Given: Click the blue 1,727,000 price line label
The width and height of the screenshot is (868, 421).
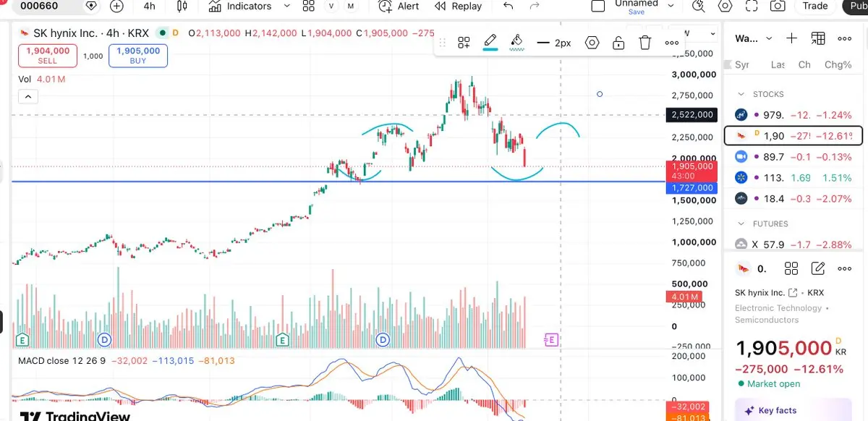Looking at the screenshot, I should (691, 188).
